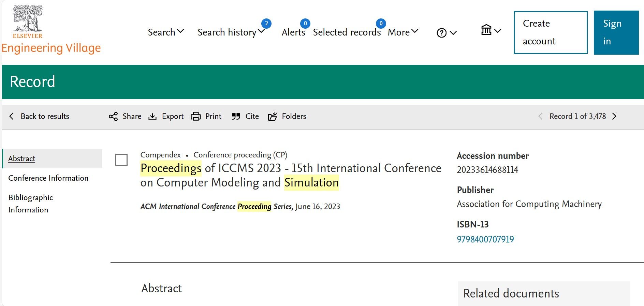Click the institution building icon
644x306 pixels.
coord(486,30)
